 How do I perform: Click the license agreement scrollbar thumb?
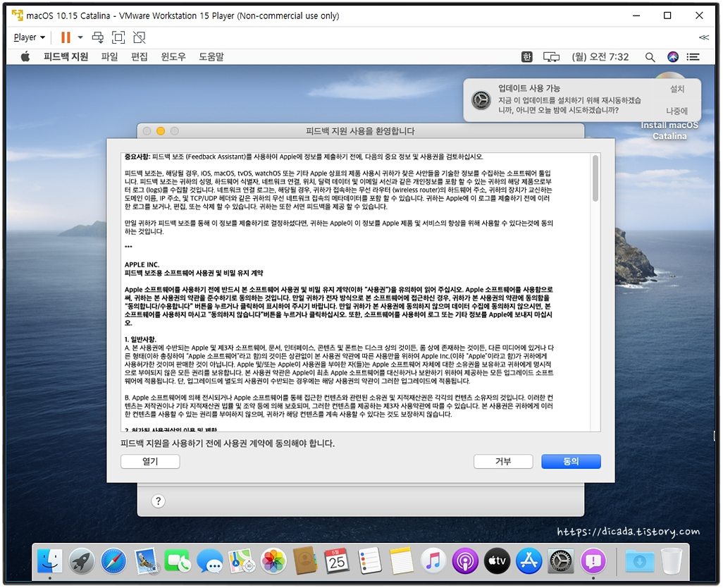[595, 178]
